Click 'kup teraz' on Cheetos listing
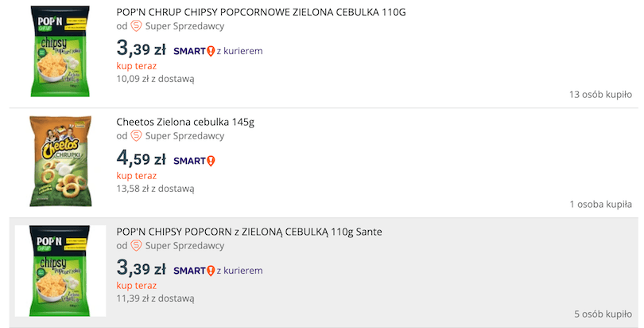Viewport: 644px width, 328px height. (x=137, y=176)
